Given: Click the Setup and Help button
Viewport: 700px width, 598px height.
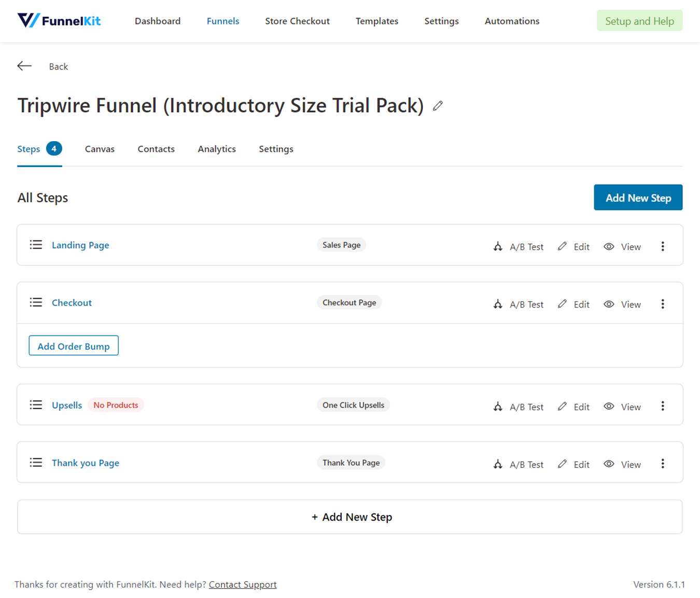Looking at the screenshot, I should [x=639, y=21].
